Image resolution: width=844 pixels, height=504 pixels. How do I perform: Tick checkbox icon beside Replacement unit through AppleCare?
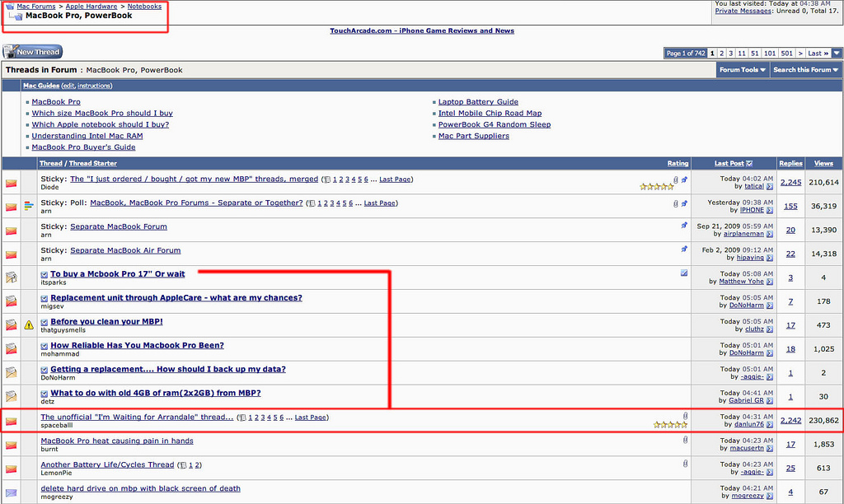click(x=45, y=298)
